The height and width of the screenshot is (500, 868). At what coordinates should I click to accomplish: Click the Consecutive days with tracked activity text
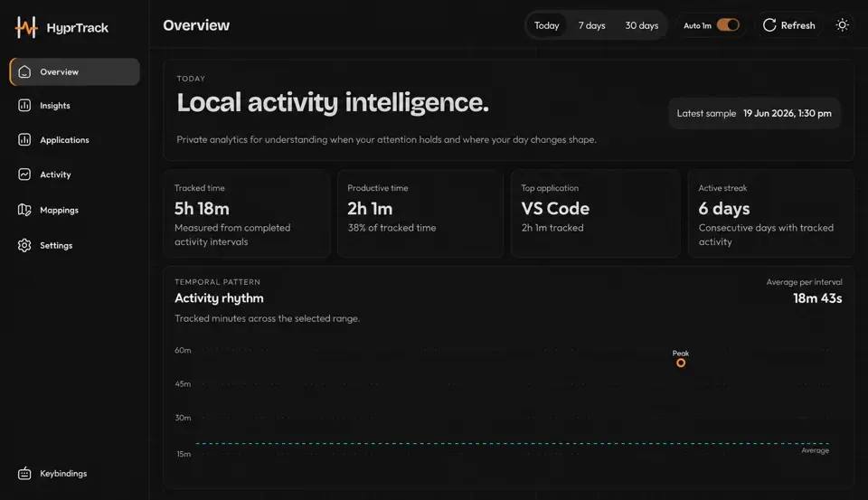(766, 235)
